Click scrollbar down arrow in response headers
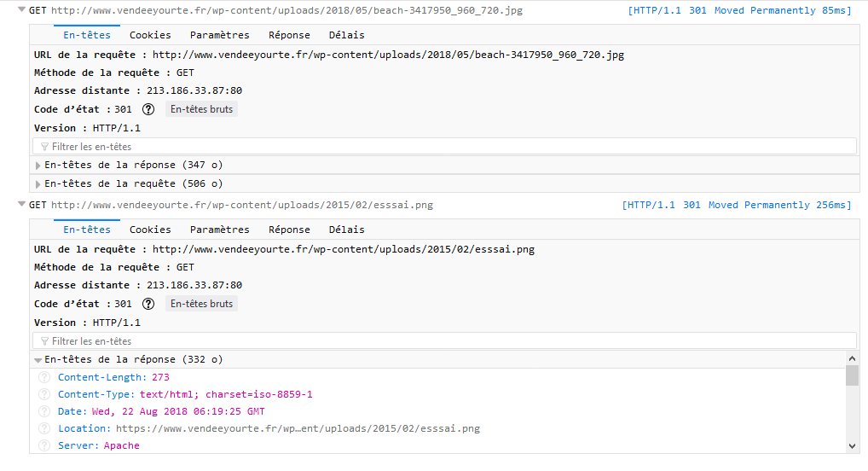 (x=852, y=446)
